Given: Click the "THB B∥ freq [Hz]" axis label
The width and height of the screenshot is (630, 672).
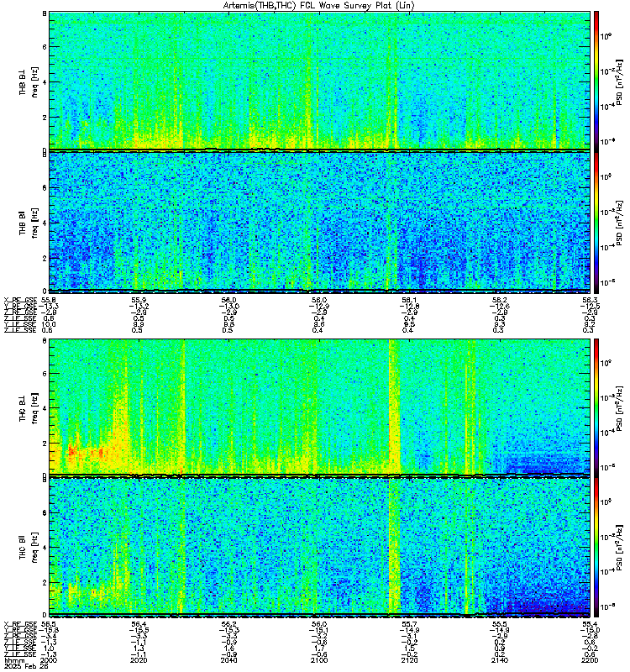Looking at the screenshot, I should click(29, 222).
